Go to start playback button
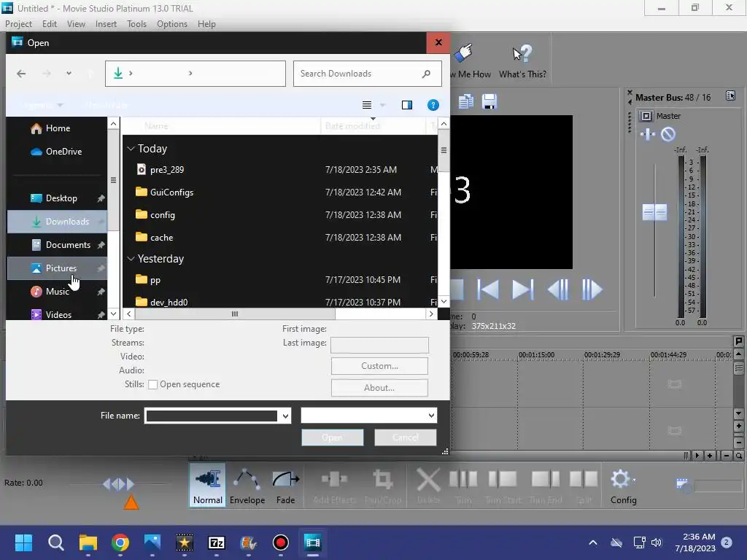This screenshot has width=747, height=560. (x=488, y=289)
